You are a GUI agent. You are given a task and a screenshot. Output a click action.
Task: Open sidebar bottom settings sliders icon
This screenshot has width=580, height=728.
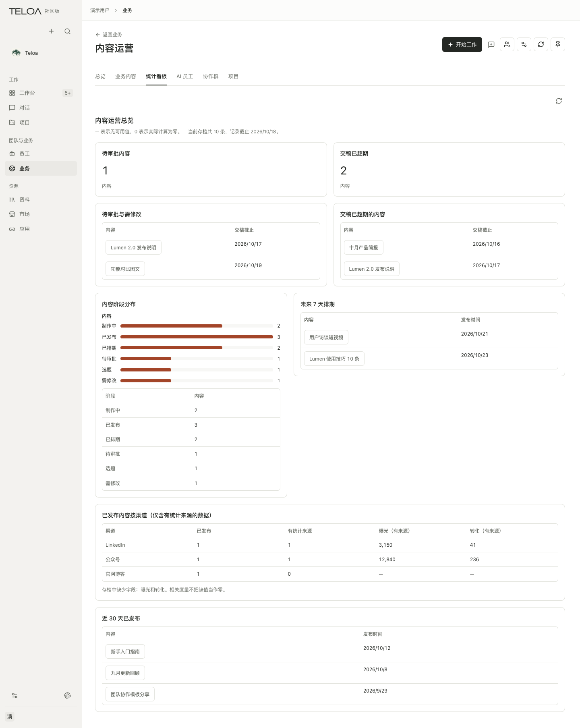coord(15,696)
